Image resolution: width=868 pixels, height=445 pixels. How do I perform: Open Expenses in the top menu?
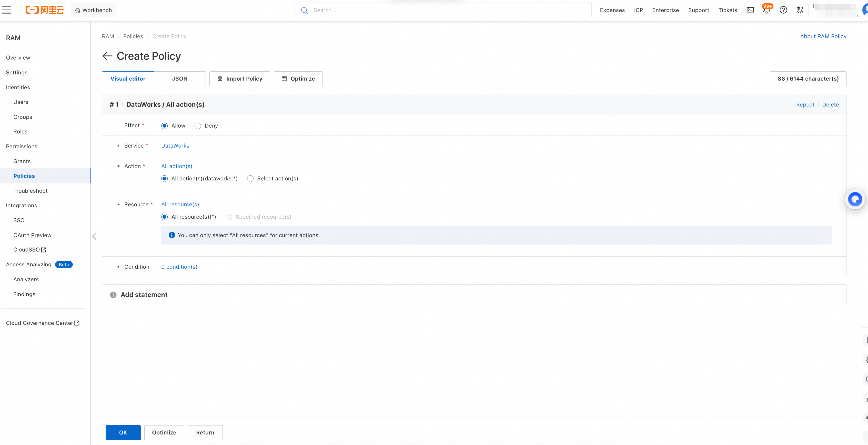[612, 10]
